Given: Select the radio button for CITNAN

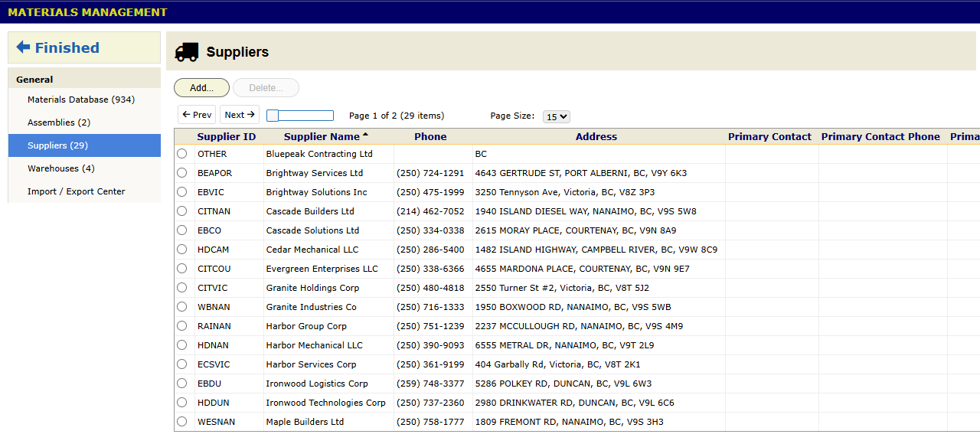Looking at the screenshot, I should click(181, 211).
